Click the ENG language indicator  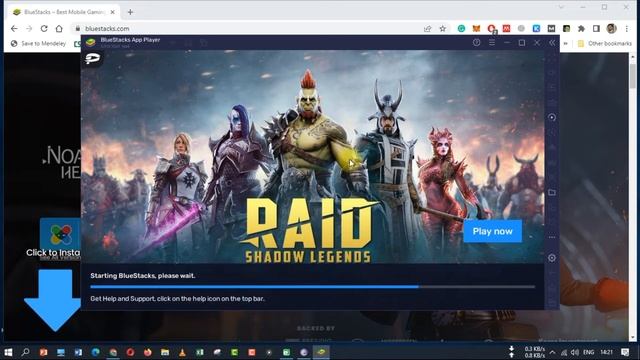point(589,352)
